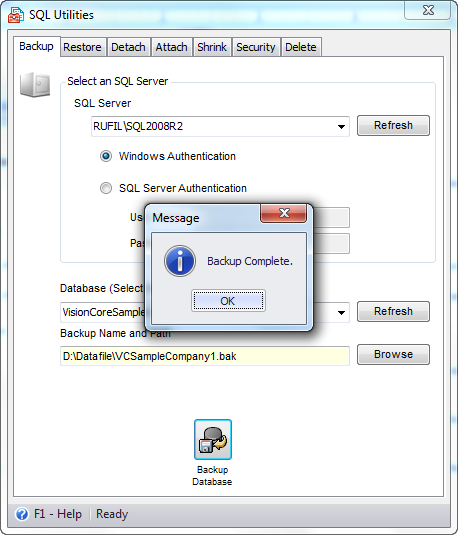458x535 pixels.
Task: Open the Database dropdown arrow
Action: pos(341,313)
